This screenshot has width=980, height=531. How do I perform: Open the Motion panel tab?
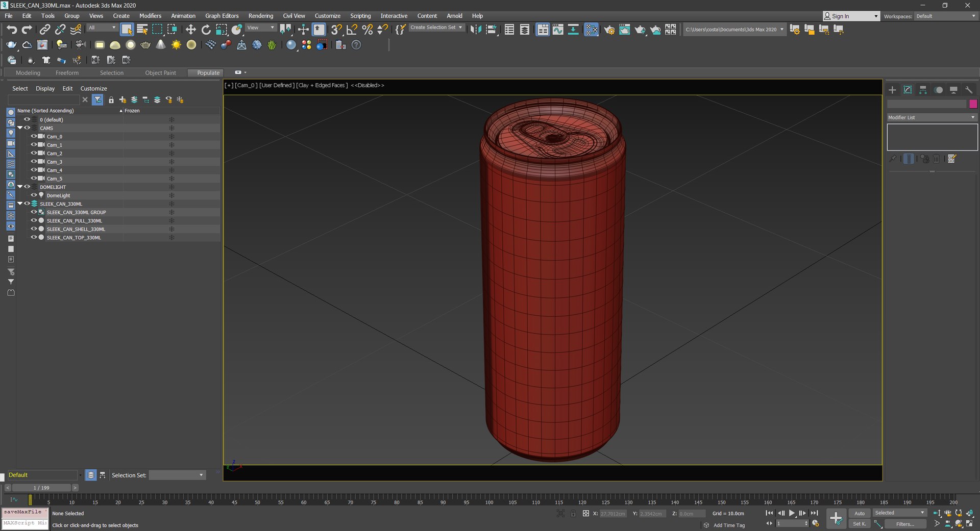[x=938, y=90]
